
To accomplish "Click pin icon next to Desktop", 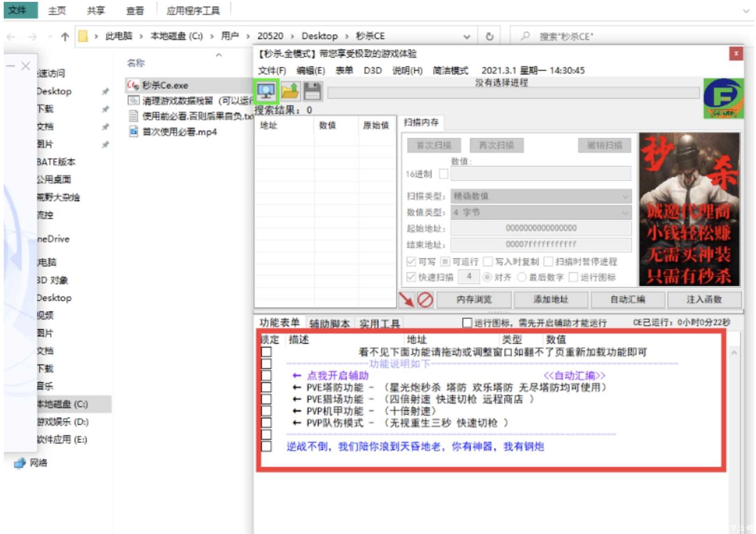I will [105, 91].
